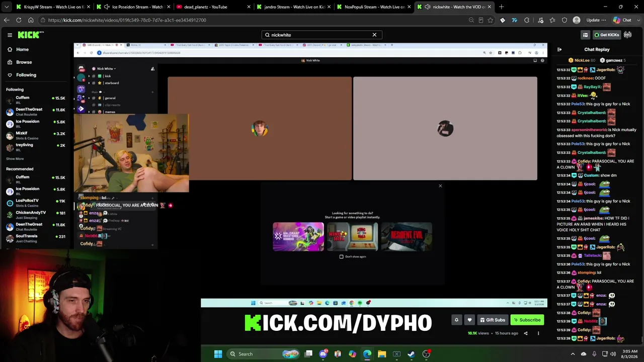Open Steam from the taskbar
The width and height of the screenshot is (644, 362).
coord(411,354)
